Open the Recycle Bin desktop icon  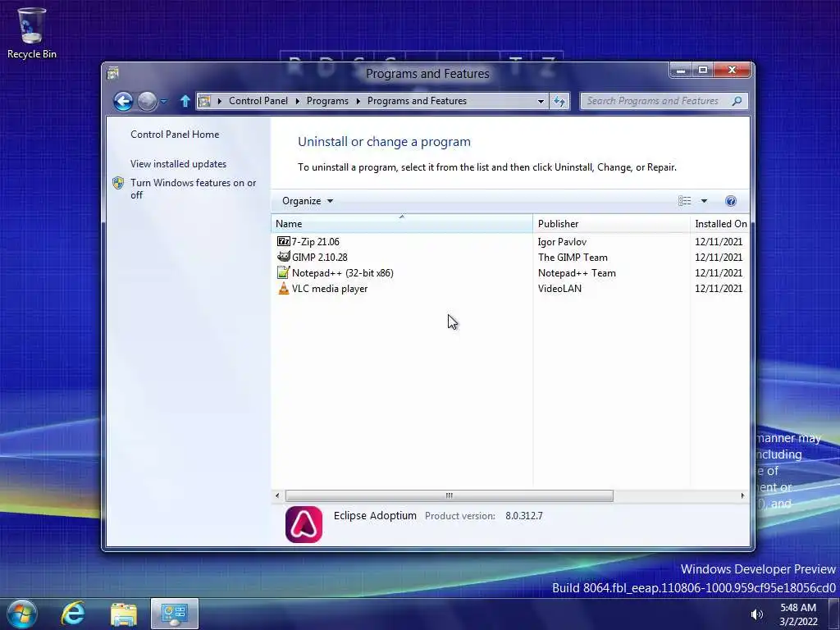click(32, 33)
